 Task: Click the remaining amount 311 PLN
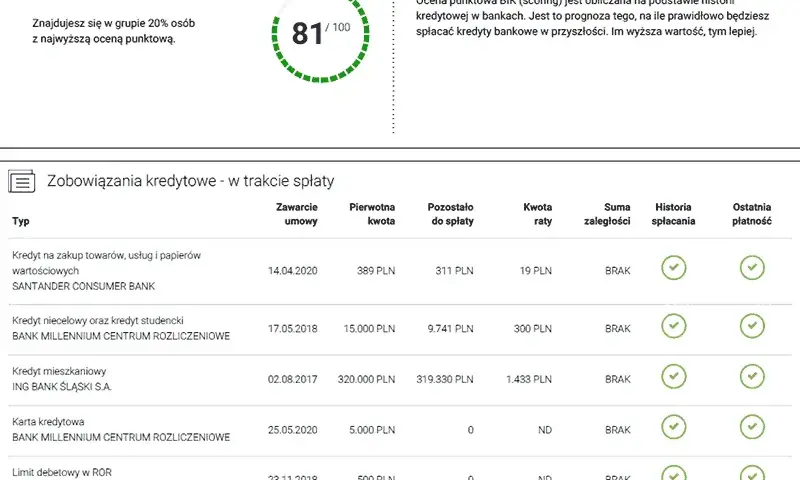tap(455, 271)
